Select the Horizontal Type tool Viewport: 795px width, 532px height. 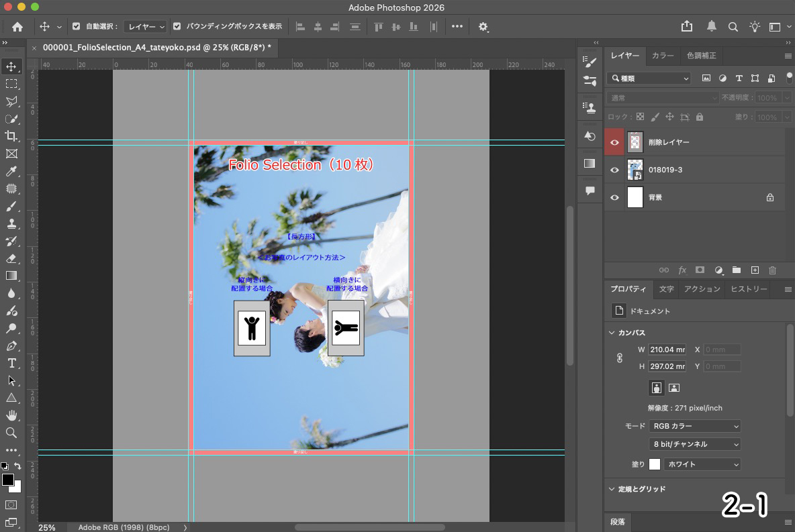(11, 363)
